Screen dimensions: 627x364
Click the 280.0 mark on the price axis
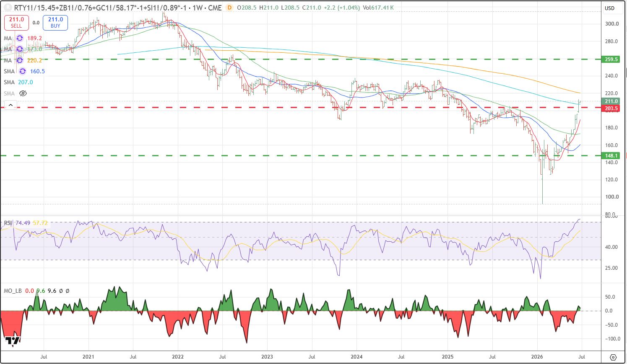(612, 41)
